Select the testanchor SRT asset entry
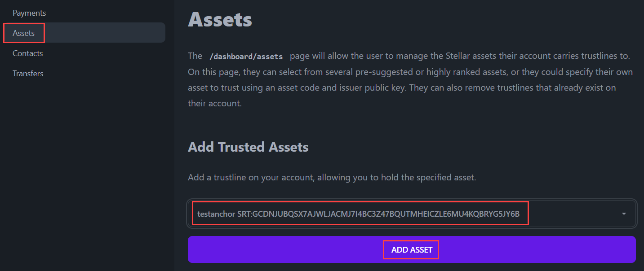Image resolution: width=644 pixels, height=271 pixels. point(360,213)
